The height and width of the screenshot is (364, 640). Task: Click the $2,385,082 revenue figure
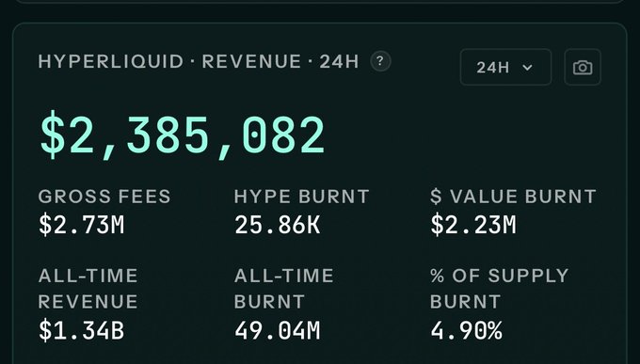182,135
